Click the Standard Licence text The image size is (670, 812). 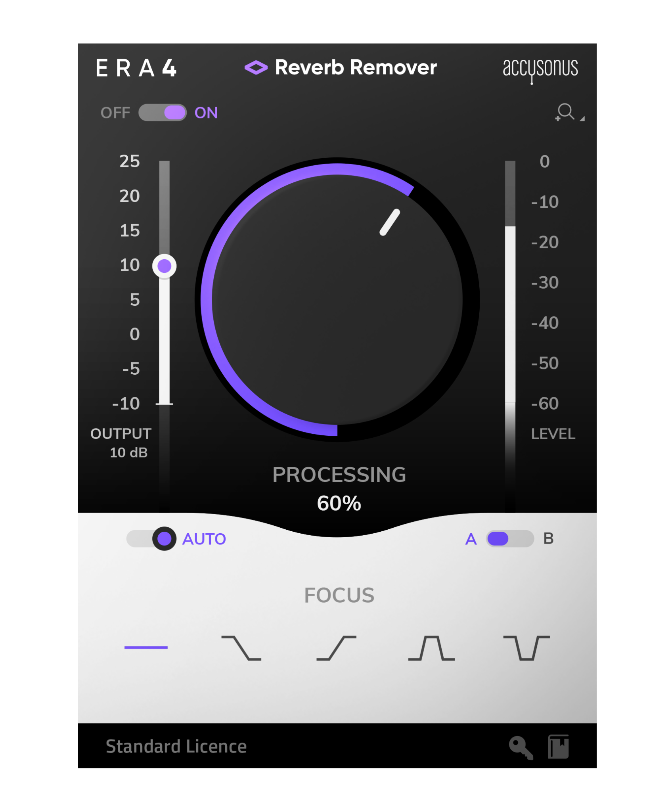[176, 746]
